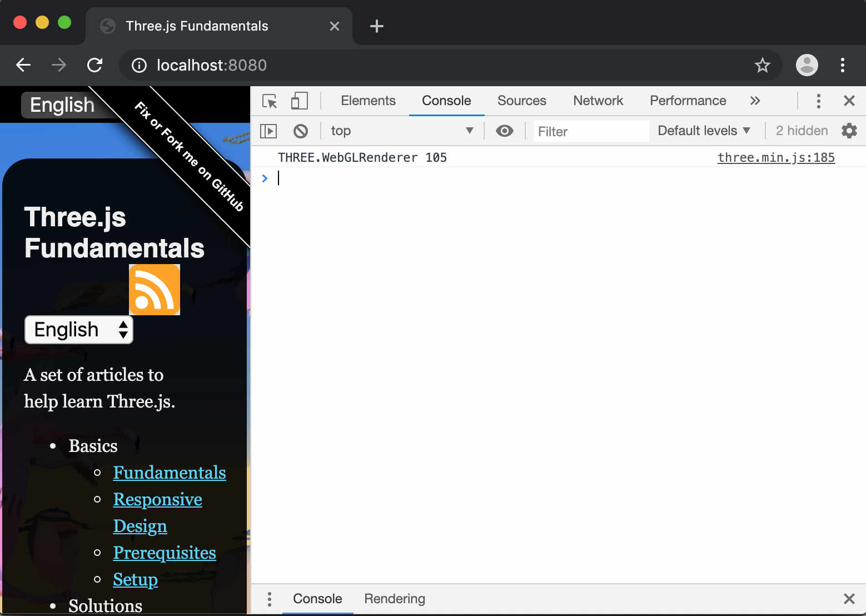
Task: Activate the inspect element picker icon
Action: [270, 101]
